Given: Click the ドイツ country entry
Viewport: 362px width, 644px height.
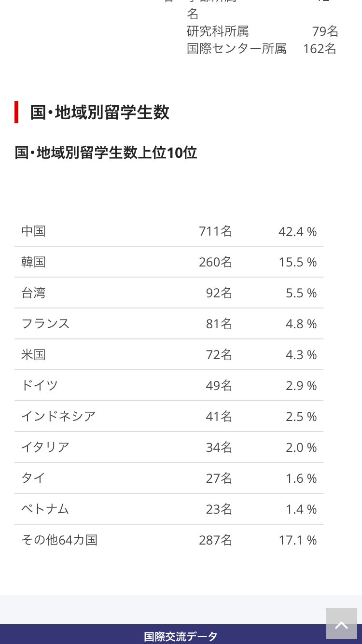Looking at the screenshot, I should pyautogui.click(x=40, y=386).
